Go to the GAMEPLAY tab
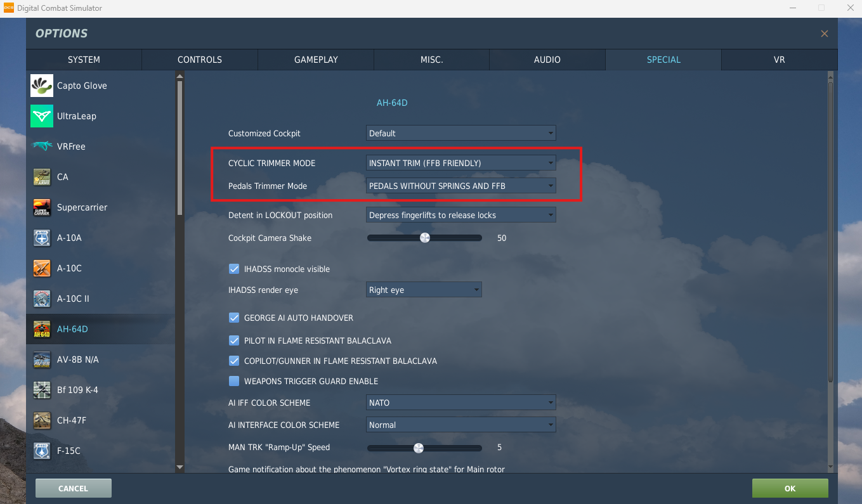 pyautogui.click(x=316, y=60)
